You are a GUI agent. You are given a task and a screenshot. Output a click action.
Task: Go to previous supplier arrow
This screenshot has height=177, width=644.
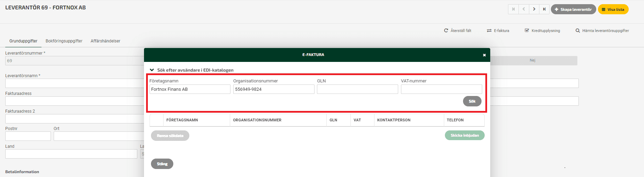click(524, 9)
